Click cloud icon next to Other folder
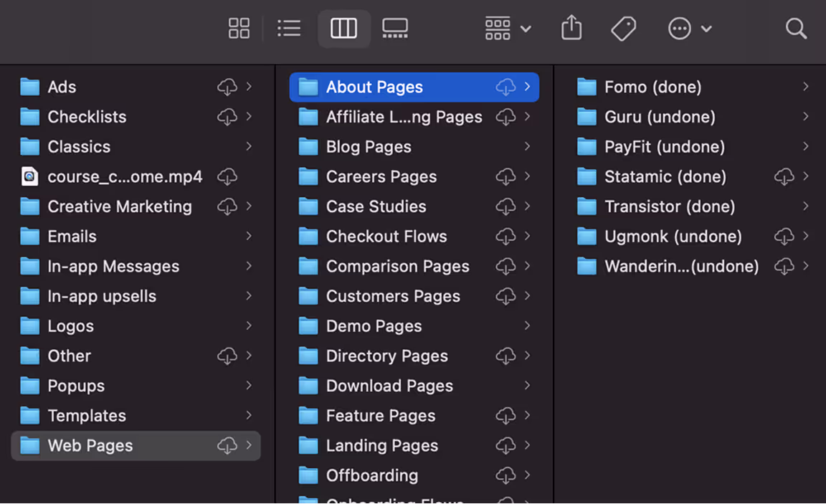 click(x=227, y=356)
